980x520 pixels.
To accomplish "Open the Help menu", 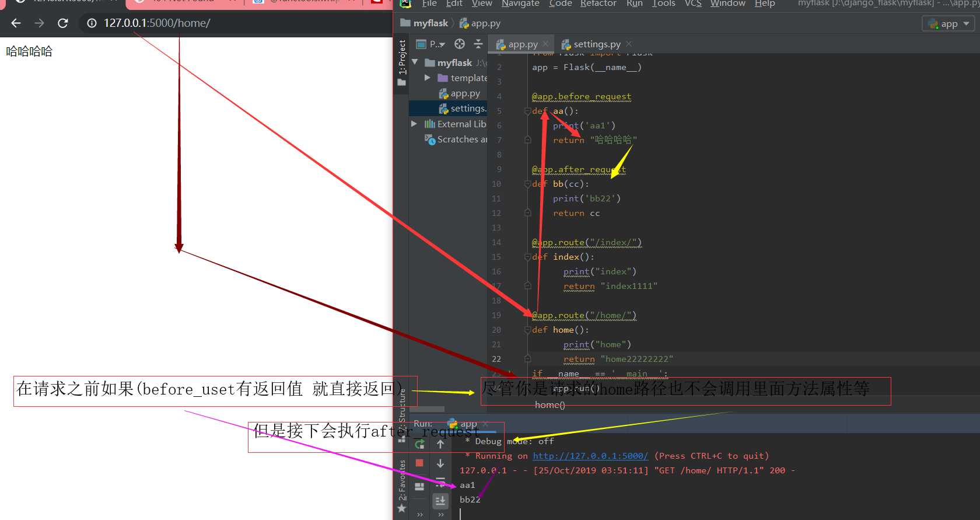I will point(765,4).
